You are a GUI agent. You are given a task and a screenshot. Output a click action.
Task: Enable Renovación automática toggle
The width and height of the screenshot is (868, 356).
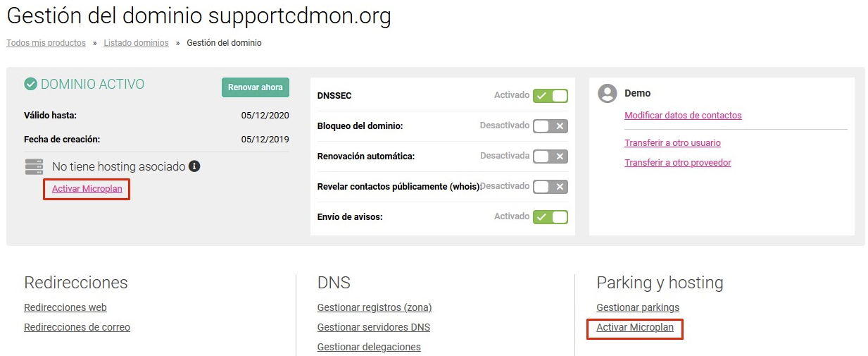tap(551, 156)
